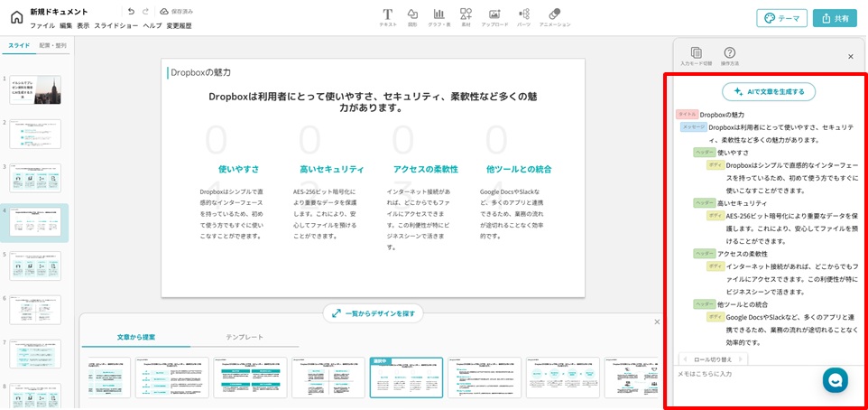Click the 選択中 design thumbnail
Viewport: 868px width, 410px height.
point(406,377)
